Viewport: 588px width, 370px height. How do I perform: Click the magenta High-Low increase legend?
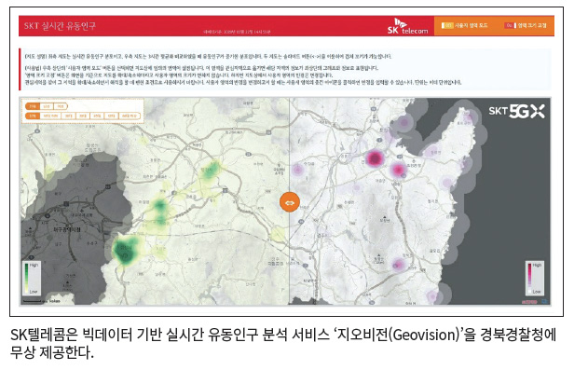534,278
